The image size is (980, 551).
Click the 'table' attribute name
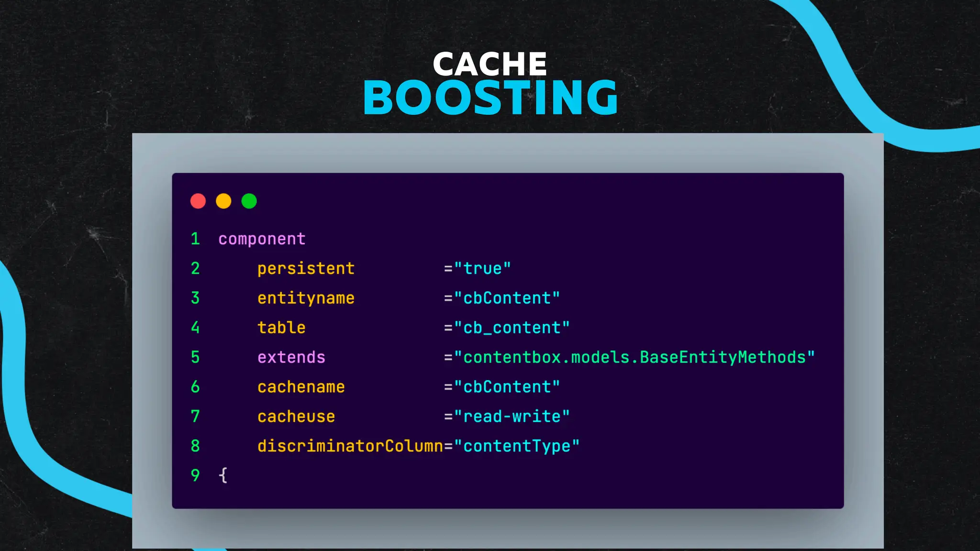tap(281, 328)
